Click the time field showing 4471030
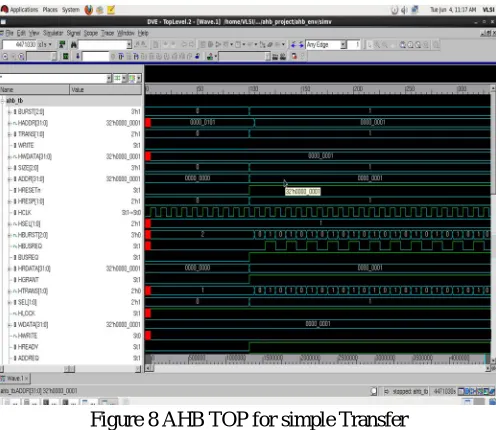The image size is (496, 430). (x=19, y=45)
